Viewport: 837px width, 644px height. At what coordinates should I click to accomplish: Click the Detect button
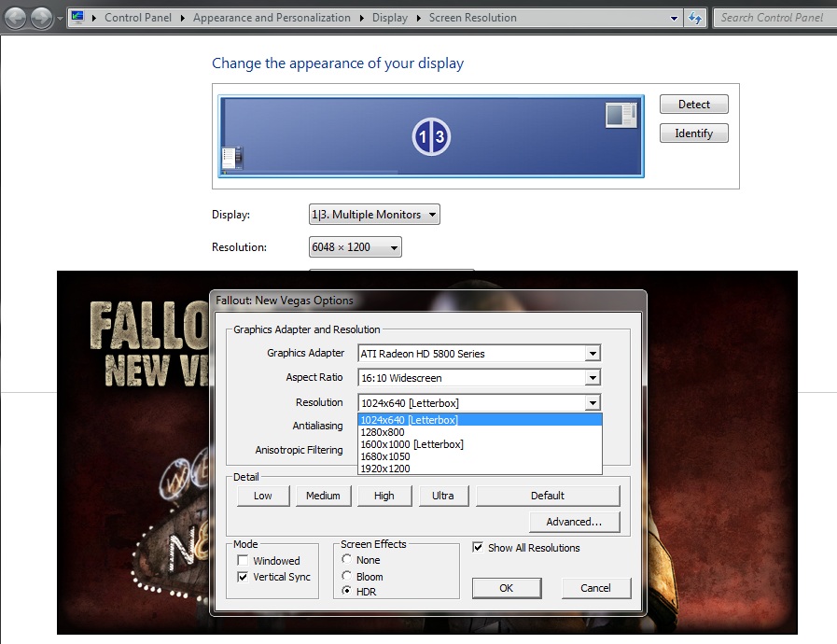[693, 105]
